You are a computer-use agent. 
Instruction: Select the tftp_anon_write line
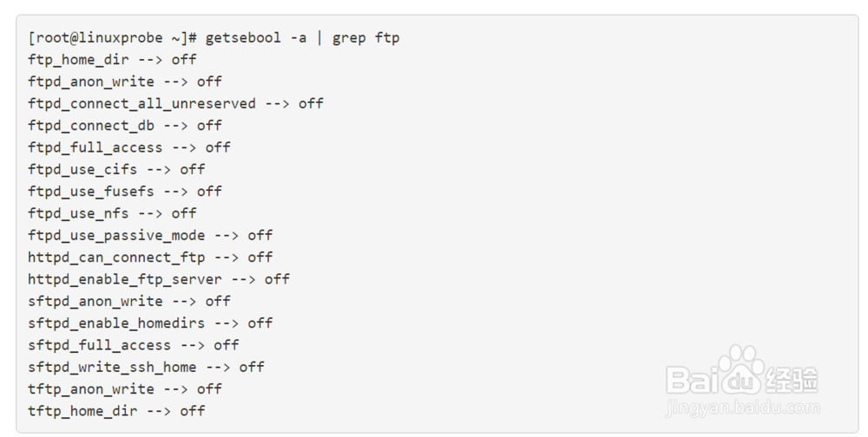pos(125,389)
